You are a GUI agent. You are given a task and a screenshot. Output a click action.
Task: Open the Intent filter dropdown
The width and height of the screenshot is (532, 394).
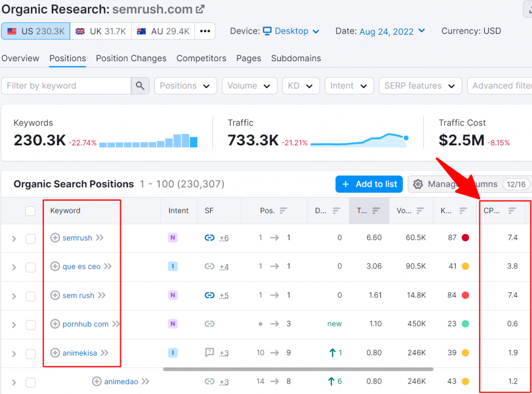click(349, 86)
